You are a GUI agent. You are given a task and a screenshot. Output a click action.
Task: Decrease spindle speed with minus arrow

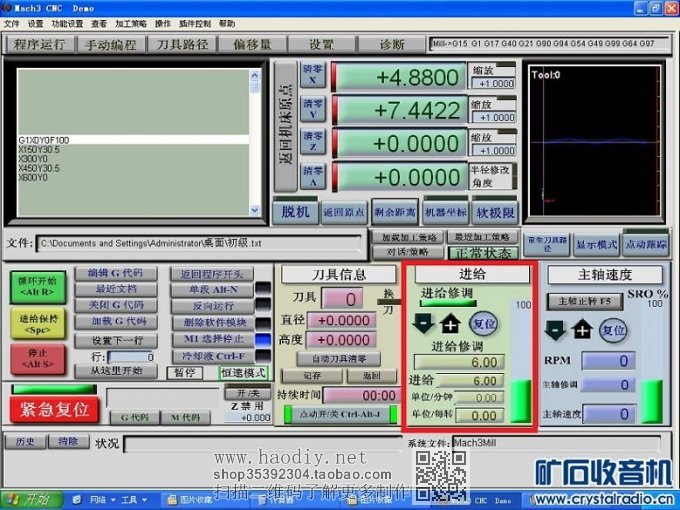[555, 329]
